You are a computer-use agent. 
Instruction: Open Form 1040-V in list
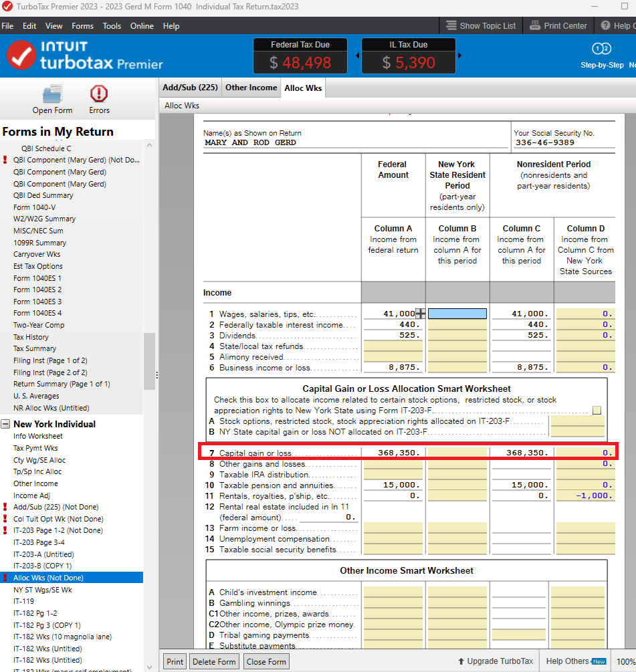pyautogui.click(x=34, y=207)
